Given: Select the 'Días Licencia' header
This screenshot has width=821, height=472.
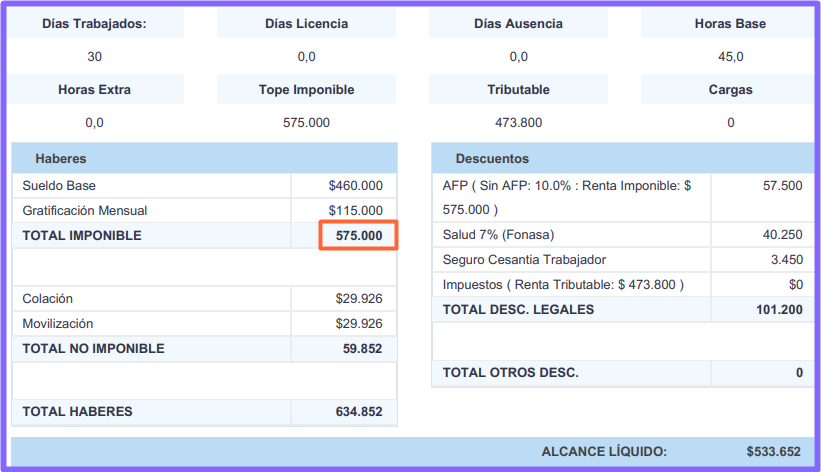Looking at the screenshot, I should click(306, 24).
